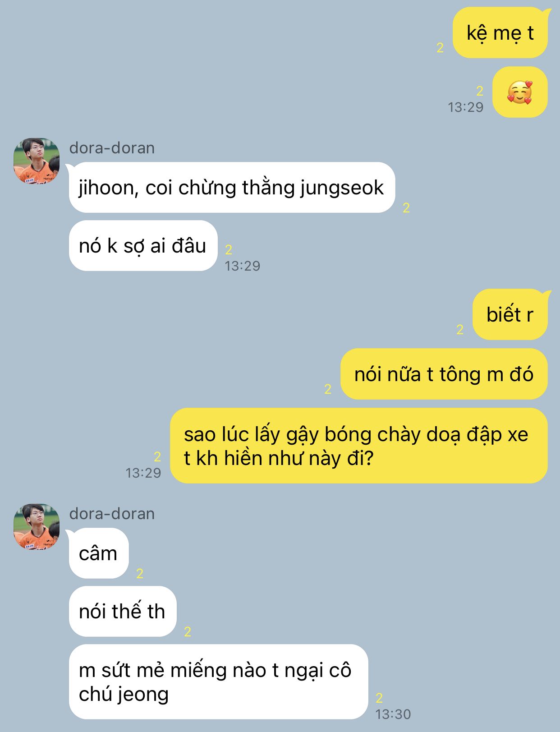Open the dora-doran name label above the jihoon message
Screen dimensions: 560x732
112,148
